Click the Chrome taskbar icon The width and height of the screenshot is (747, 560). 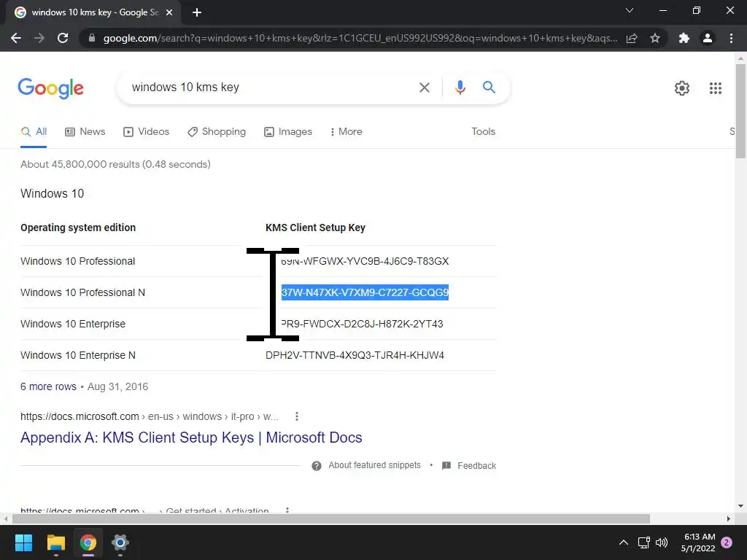[88, 542]
